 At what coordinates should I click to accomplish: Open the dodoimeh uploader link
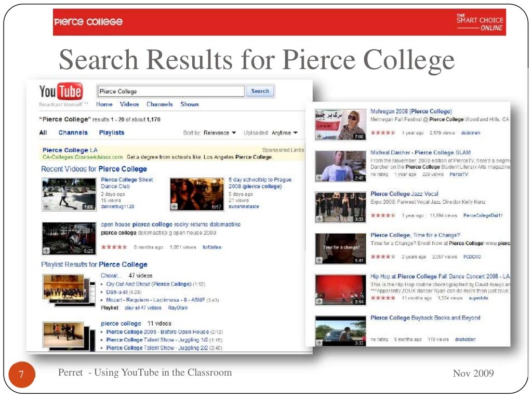click(x=471, y=132)
